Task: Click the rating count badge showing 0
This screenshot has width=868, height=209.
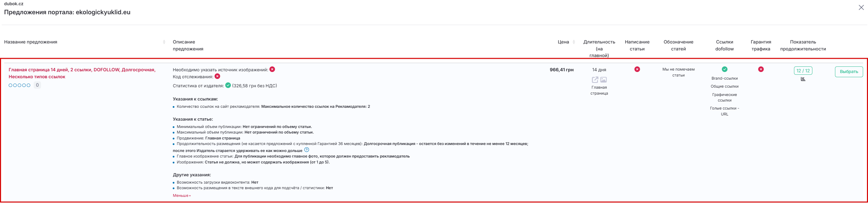Action: point(37,85)
